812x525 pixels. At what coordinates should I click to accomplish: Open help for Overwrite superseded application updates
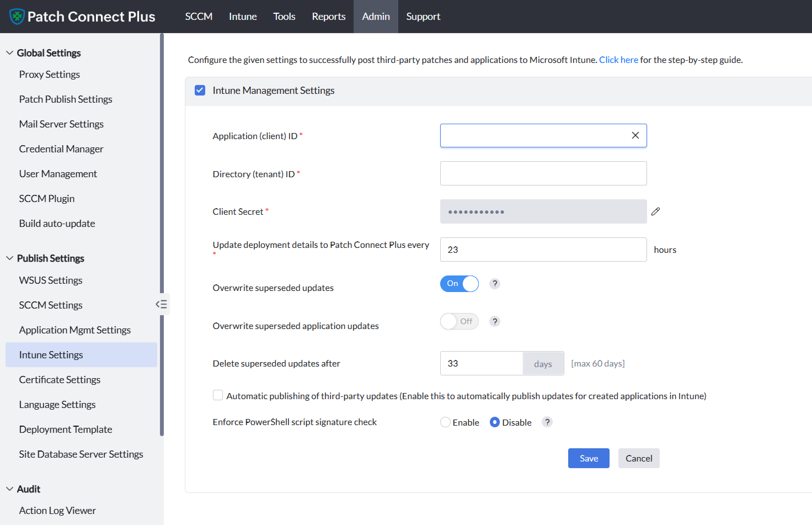[x=495, y=322]
